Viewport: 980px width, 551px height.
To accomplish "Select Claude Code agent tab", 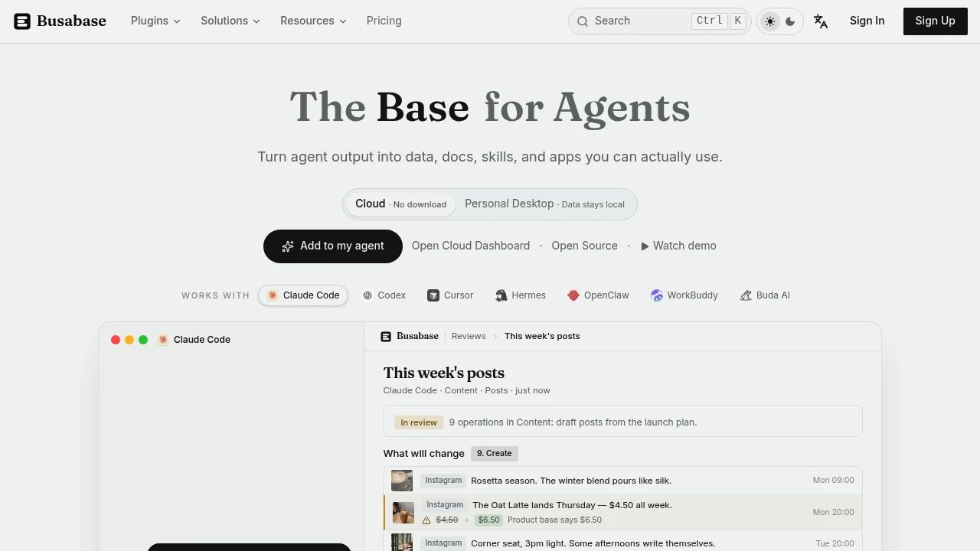I will pos(303,295).
